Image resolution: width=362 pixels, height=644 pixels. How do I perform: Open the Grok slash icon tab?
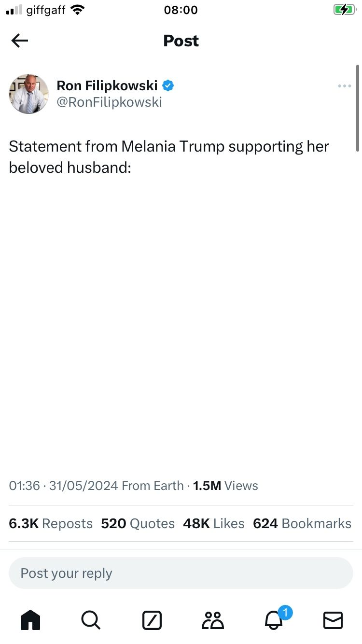pos(152,620)
